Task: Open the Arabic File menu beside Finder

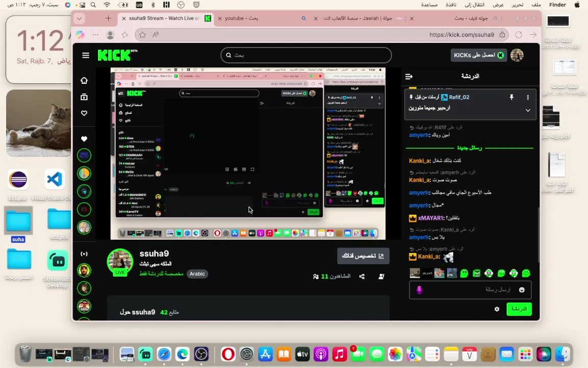Action: (536, 5)
